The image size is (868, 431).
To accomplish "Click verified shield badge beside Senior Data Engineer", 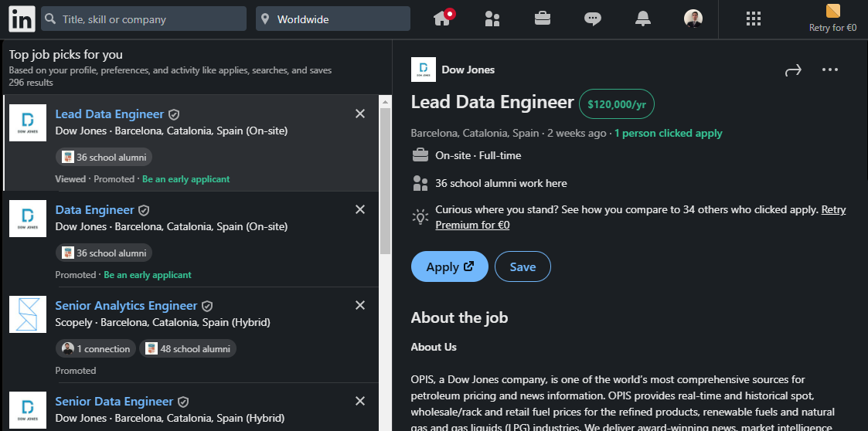I will coord(183,402).
